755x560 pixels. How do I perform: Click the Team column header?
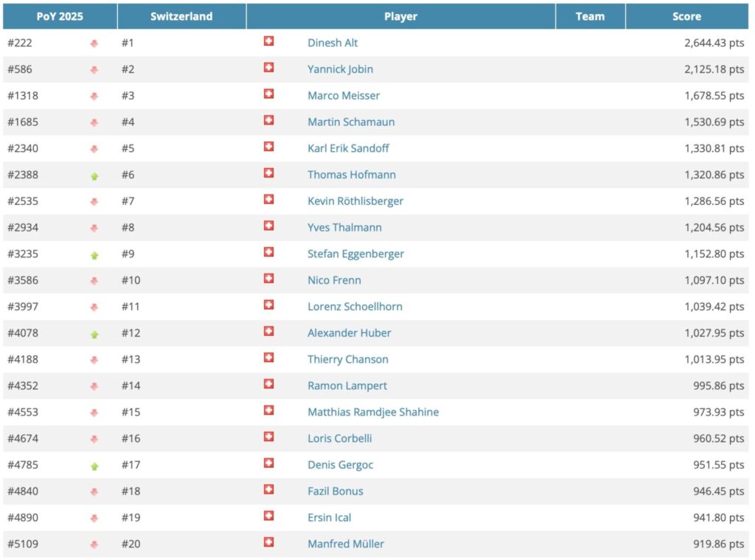pos(590,16)
